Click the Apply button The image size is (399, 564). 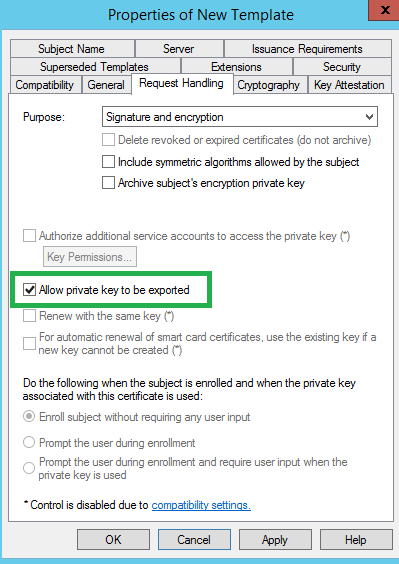click(x=275, y=540)
